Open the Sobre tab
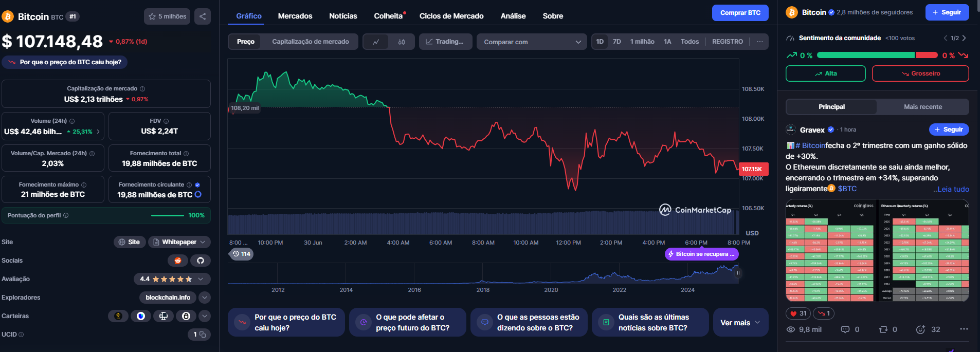Screen dimensions: 980x352 [x=553, y=16]
